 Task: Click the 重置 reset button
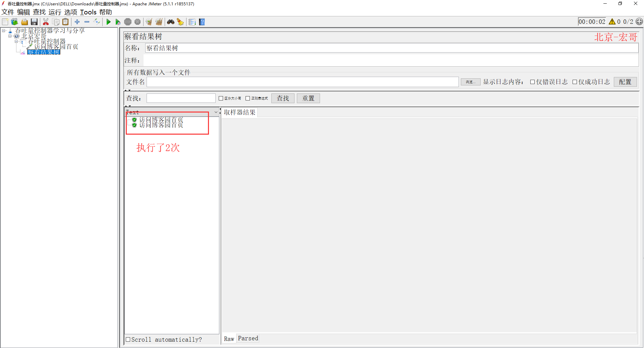point(308,98)
